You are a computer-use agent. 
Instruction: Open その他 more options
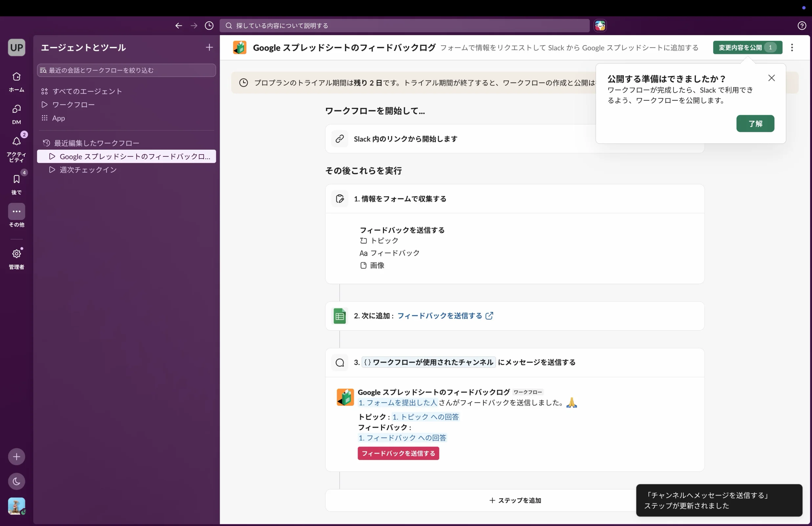click(16, 216)
